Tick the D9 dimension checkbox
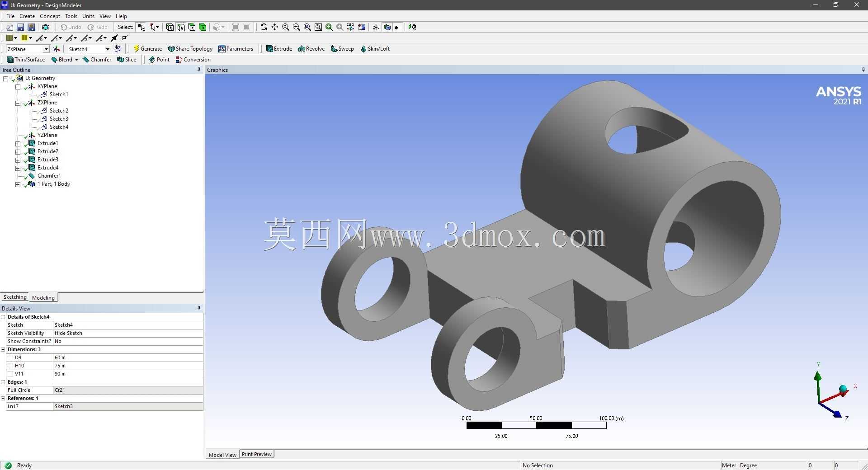This screenshot has width=868, height=470. [10, 357]
